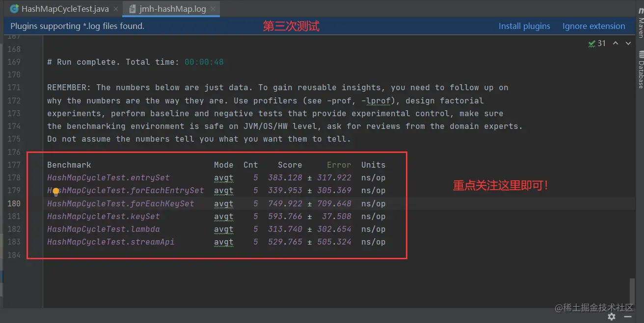Image resolution: width=644 pixels, height=323 pixels.
Task: Click the text '# Run complete. Total time:'
Action: click(x=113, y=62)
